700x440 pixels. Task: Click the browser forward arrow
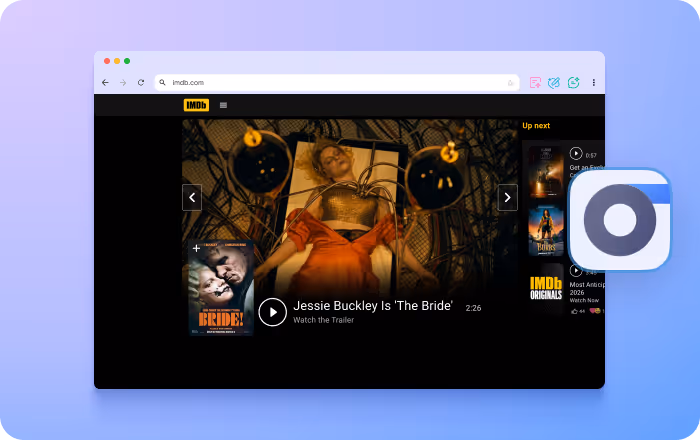tap(123, 83)
